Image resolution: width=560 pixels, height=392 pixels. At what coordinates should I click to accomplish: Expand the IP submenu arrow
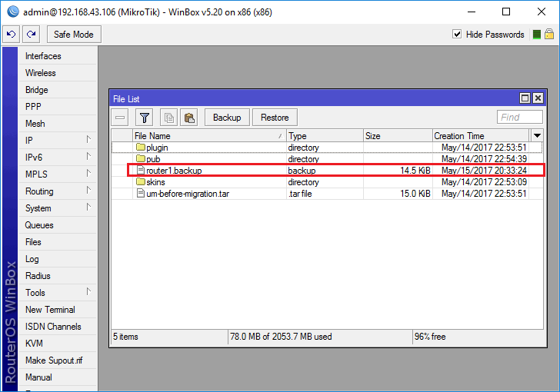[x=88, y=140]
